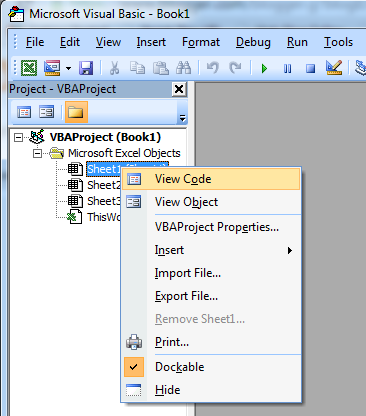Click the View Microsoft Excel toolbar icon
Image resolution: width=366 pixels, height=416 pixels.
[29, 68]
